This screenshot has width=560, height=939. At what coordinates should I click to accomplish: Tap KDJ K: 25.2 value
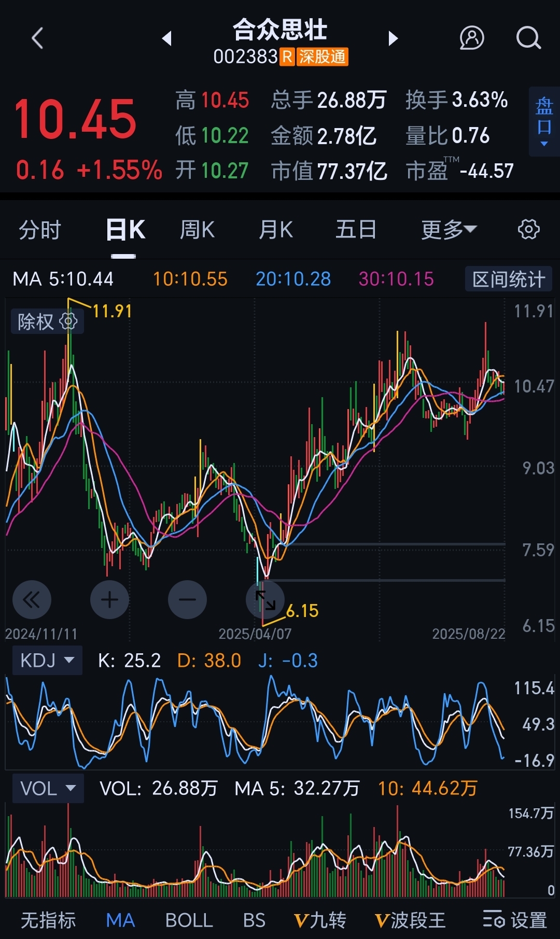(130, 660)
